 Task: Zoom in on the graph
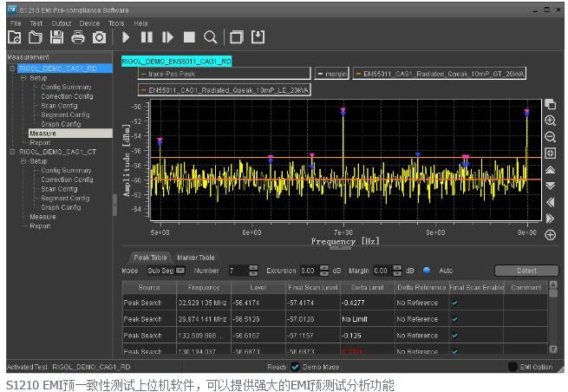pos(550,121)
